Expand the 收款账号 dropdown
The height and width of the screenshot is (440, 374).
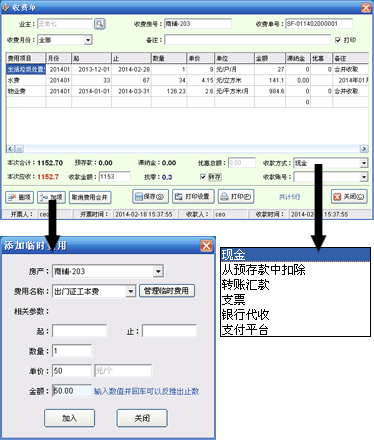[x=364, y=177]
